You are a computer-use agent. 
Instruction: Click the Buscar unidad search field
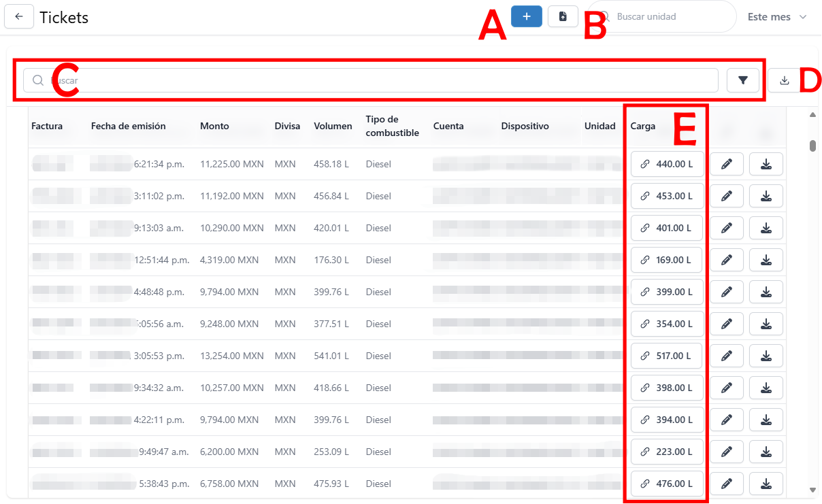[x=670, y=16]
